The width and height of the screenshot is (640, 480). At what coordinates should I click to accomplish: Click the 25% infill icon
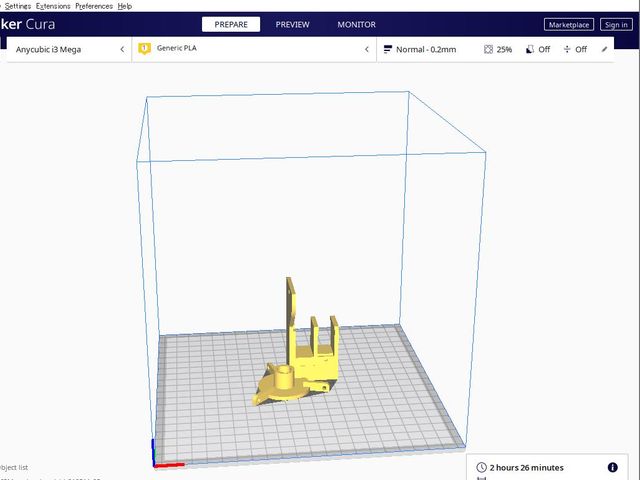(488, 49)
